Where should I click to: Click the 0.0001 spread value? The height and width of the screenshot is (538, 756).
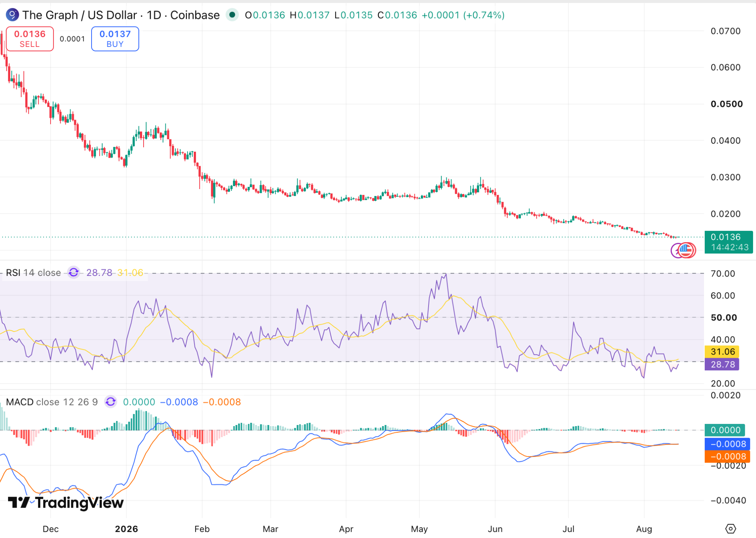pyautogui.click(x=72, y=39)
